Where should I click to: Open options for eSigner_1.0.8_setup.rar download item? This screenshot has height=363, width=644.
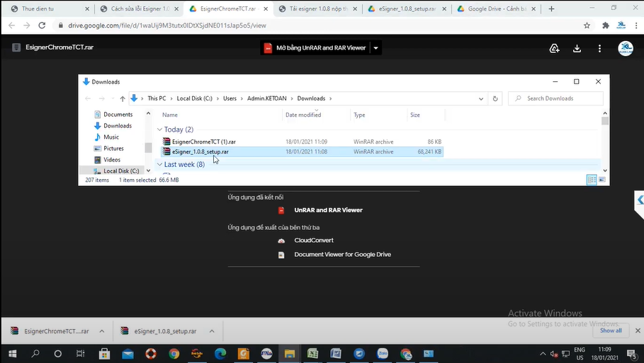(212, 331)
